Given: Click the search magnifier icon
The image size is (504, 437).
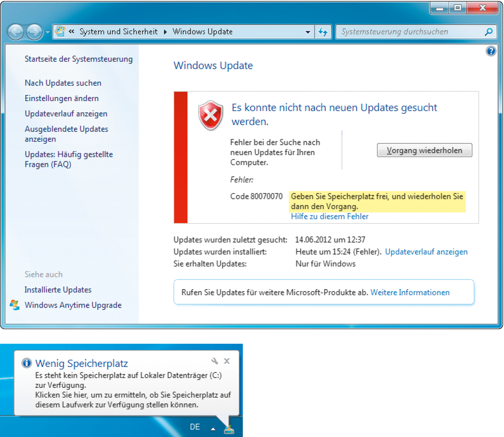Looking at the screenshot, I should coord(488,32).
